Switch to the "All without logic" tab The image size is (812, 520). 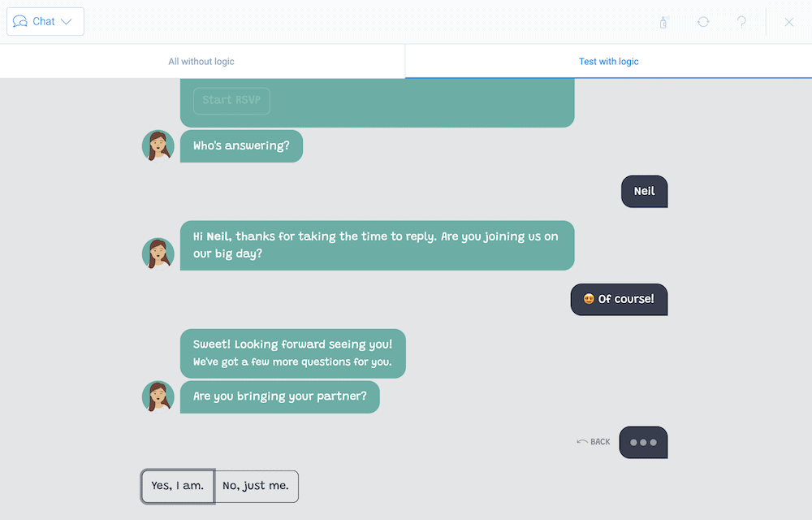[x=202, y=61]
